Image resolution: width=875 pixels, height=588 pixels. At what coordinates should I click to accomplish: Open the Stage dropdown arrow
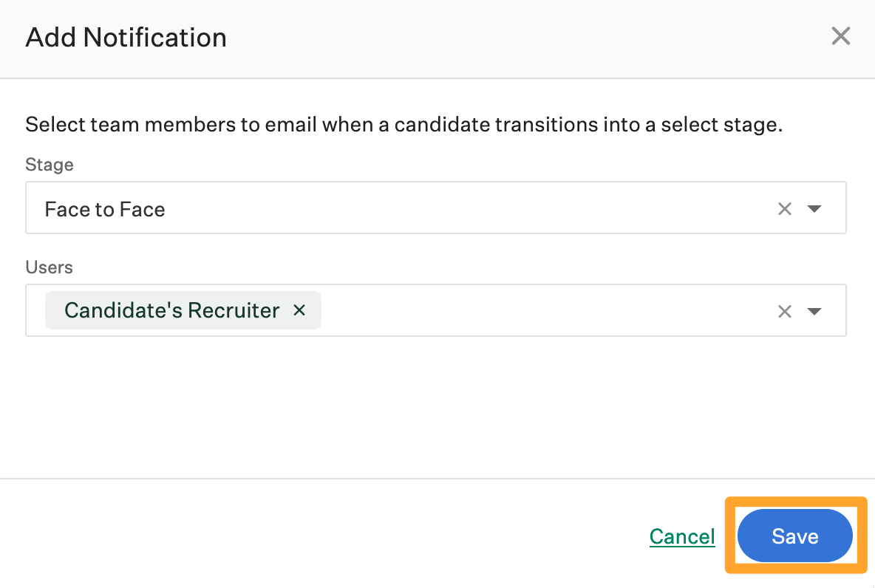(814, 209)
